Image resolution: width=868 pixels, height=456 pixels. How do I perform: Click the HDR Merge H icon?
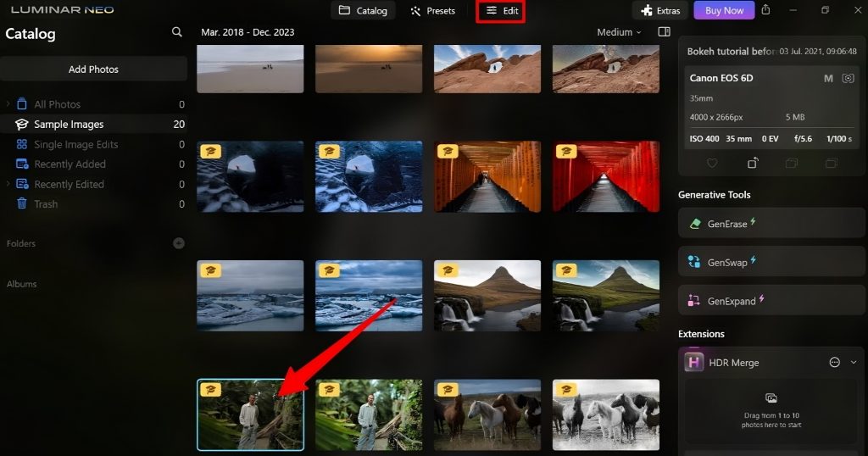(693, 363)
